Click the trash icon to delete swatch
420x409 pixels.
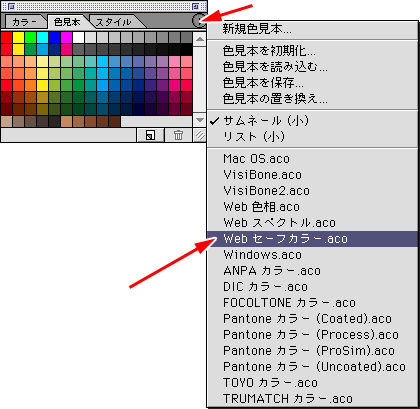pyautogui.click(x=178, y=135)
